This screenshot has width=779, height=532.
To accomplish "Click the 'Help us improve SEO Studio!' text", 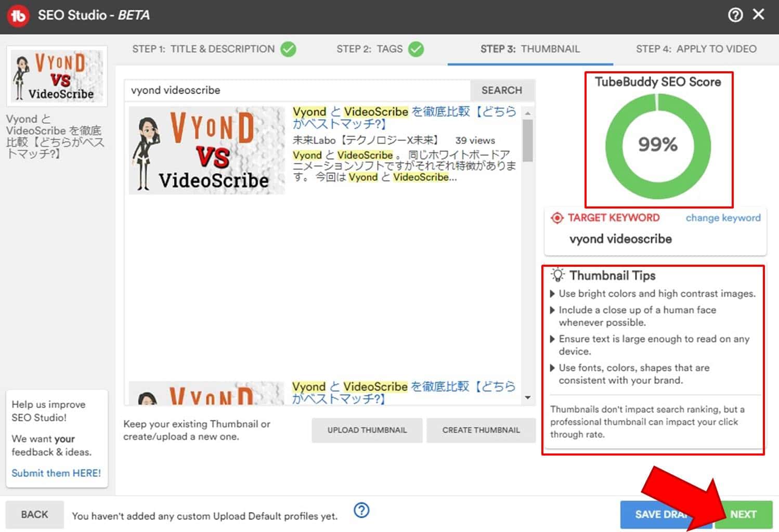I will tap(48, 411).
